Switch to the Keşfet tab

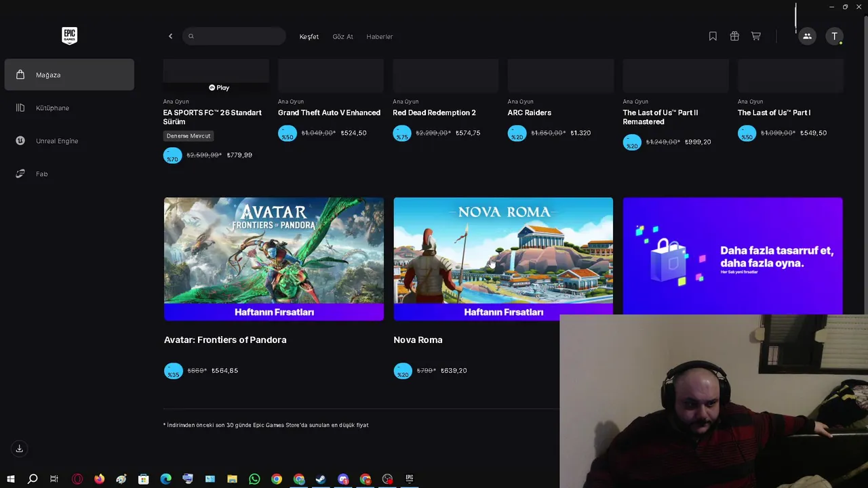(309, 37)
